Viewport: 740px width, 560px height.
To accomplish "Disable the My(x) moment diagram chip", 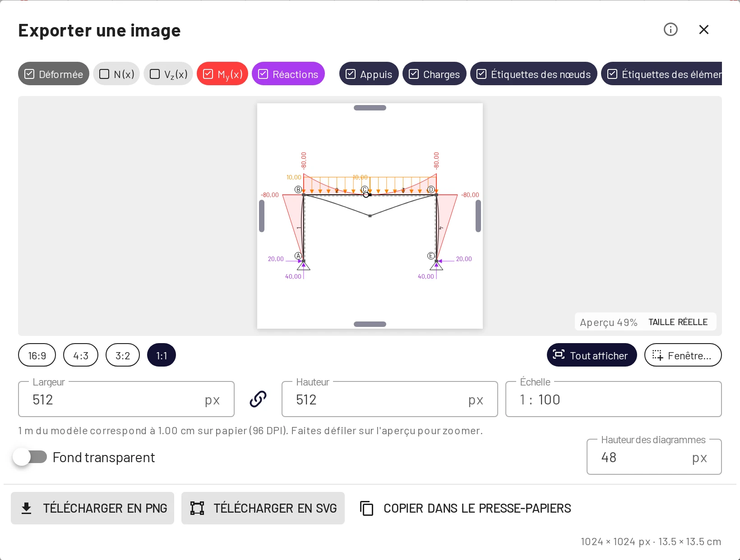I will (x=222, y=74).
